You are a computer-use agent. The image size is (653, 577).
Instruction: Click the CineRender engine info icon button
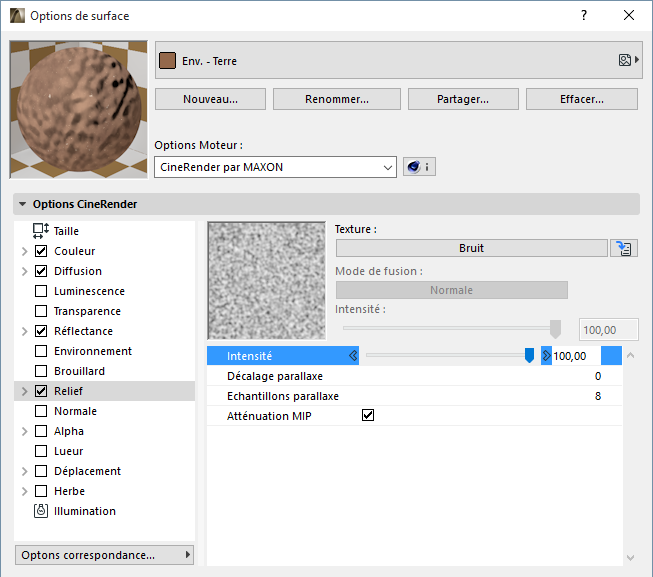click(419, 167)
